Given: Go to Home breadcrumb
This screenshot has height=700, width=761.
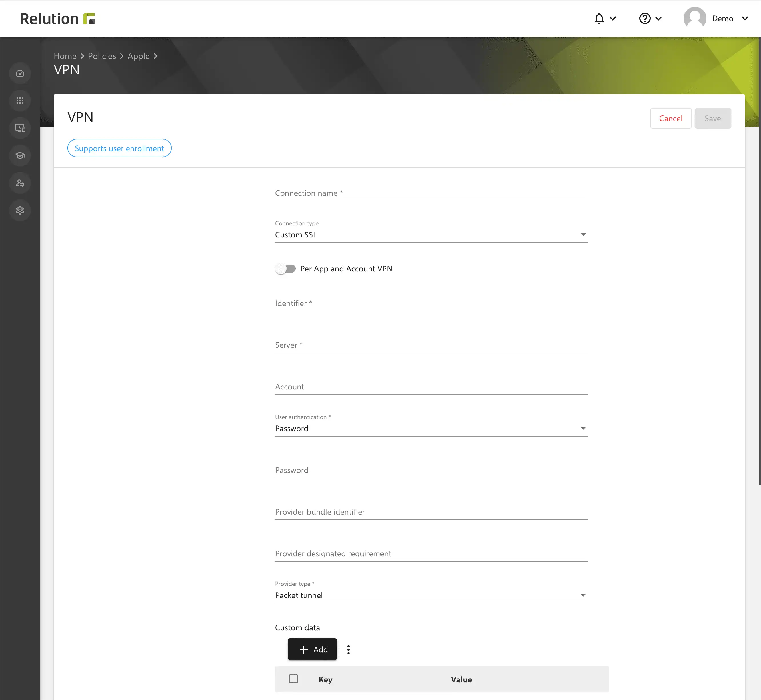Looking at the screenshot, I should [65, 56].
